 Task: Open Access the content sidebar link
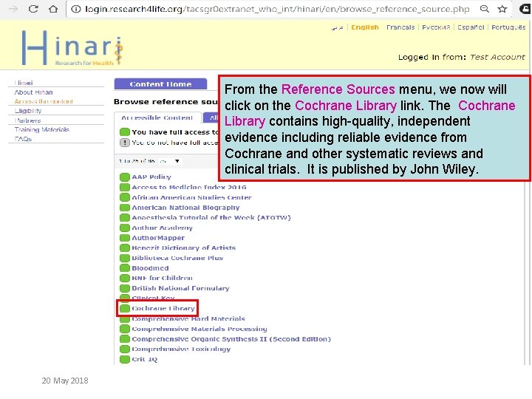(x=44, y=101)
